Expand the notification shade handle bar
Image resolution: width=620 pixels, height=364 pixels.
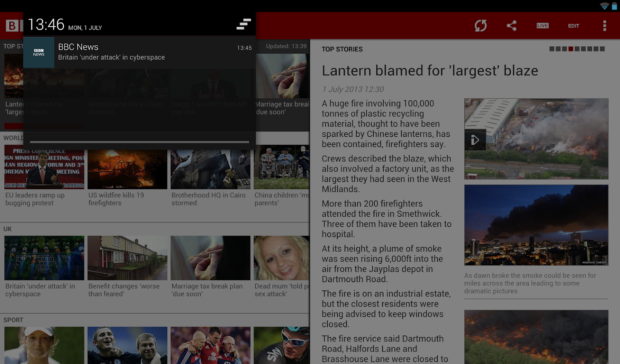tap(139, 142)
